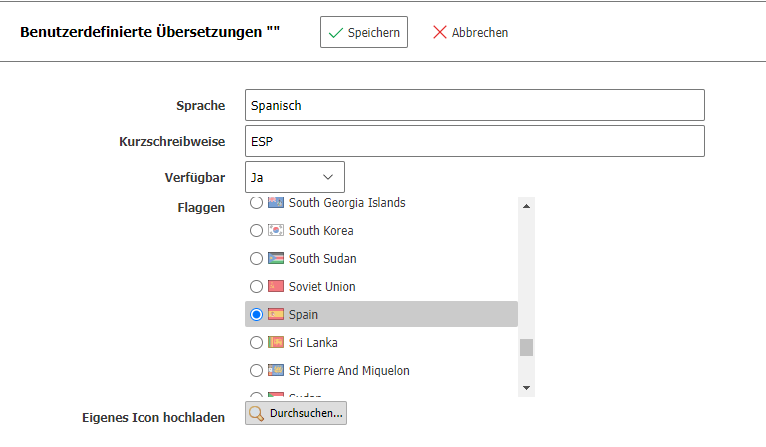
Task: Click the Soviet Union flag icon
Action: point(276,287)
